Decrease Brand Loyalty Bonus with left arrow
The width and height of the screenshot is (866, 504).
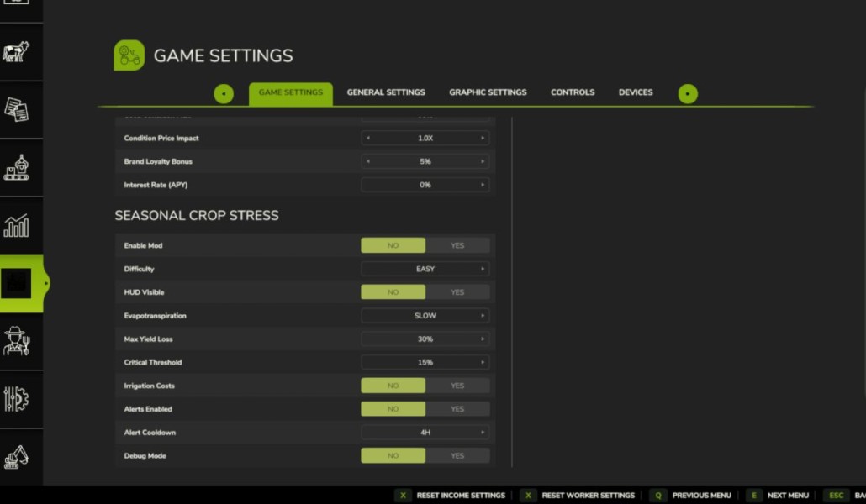tap(368, 161)
